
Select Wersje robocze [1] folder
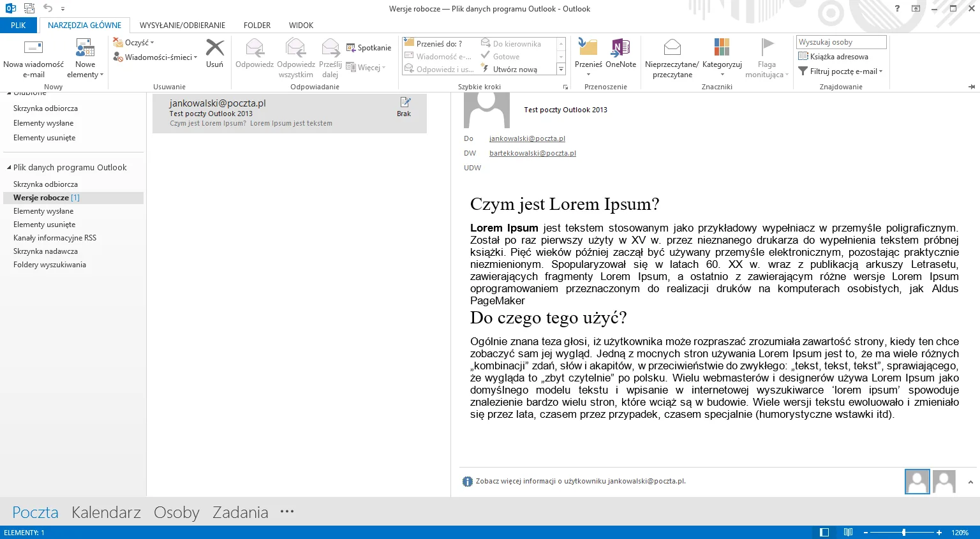[73, 198]
